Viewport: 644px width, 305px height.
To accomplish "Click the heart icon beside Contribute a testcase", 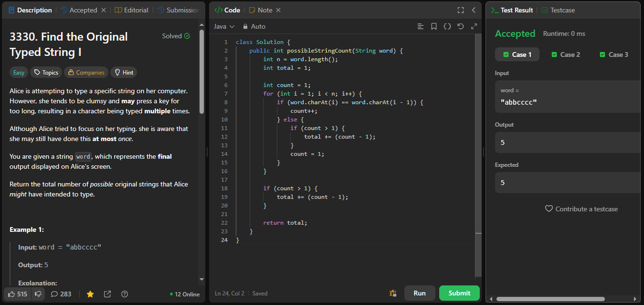I will pos(548,208).
